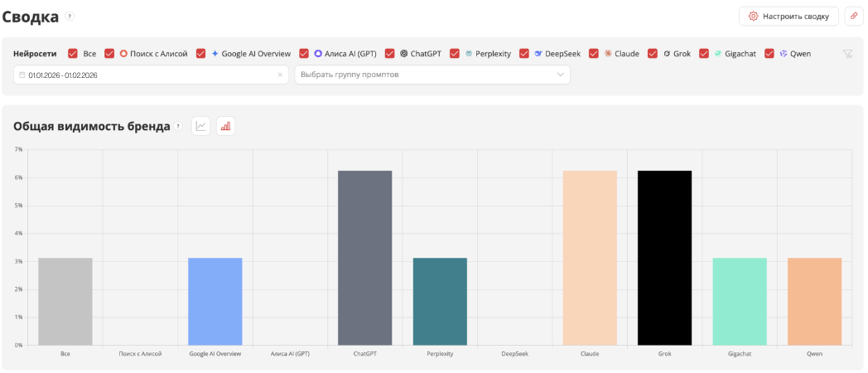868x373 pixels.
Task: Toggle the DeepSeek checkbox
Action: click(523, 54)
